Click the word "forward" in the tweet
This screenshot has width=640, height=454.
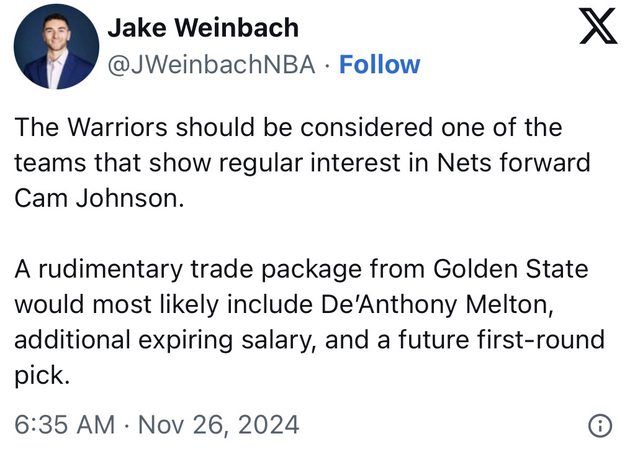549,162
